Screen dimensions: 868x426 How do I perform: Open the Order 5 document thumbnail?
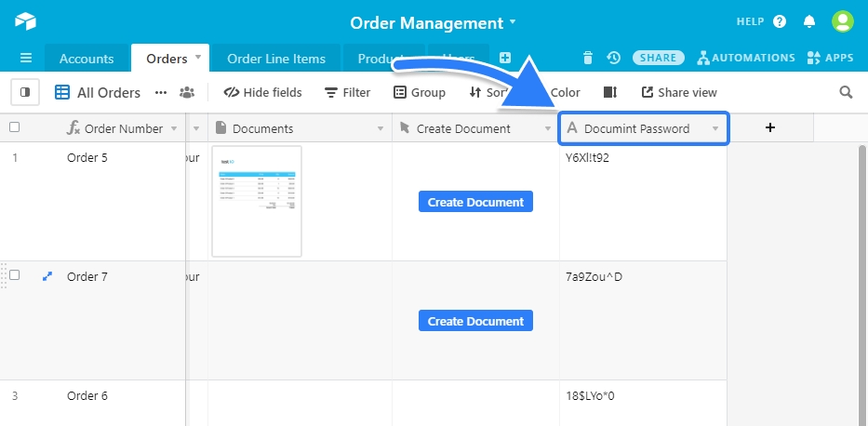point(257,200)
